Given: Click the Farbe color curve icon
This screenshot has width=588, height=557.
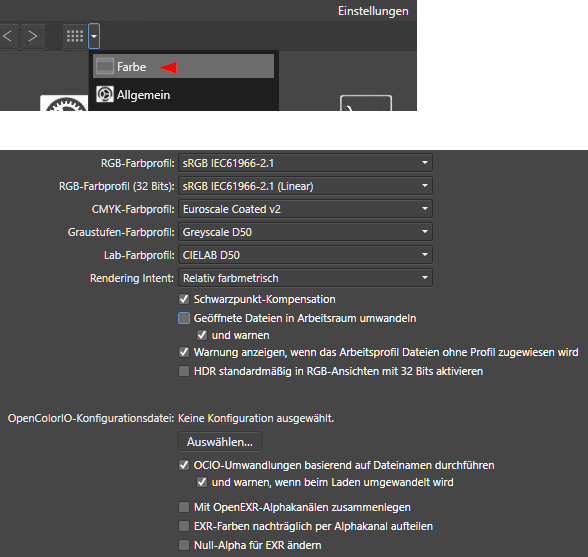Looking at the screenshot, I should 105,66.
